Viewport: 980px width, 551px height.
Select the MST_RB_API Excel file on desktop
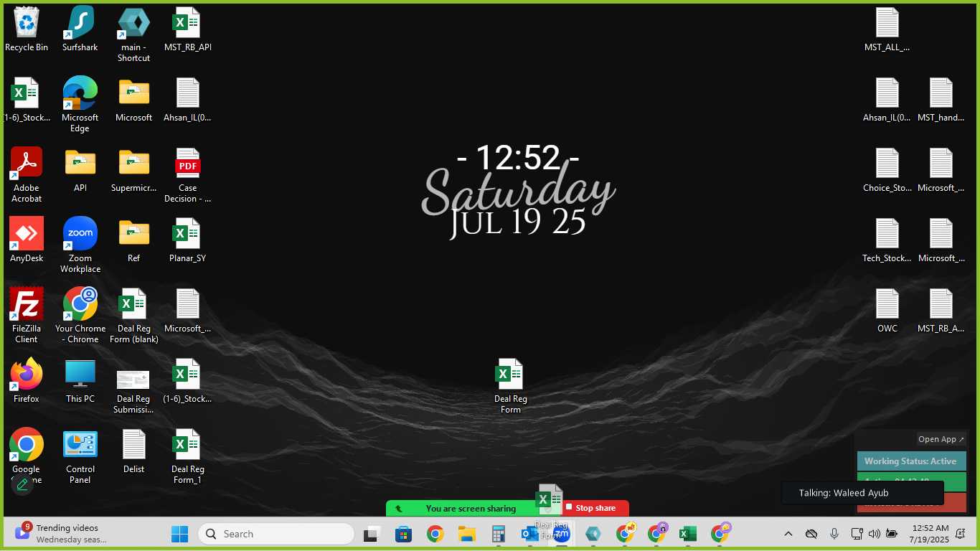tap(187, 29)
